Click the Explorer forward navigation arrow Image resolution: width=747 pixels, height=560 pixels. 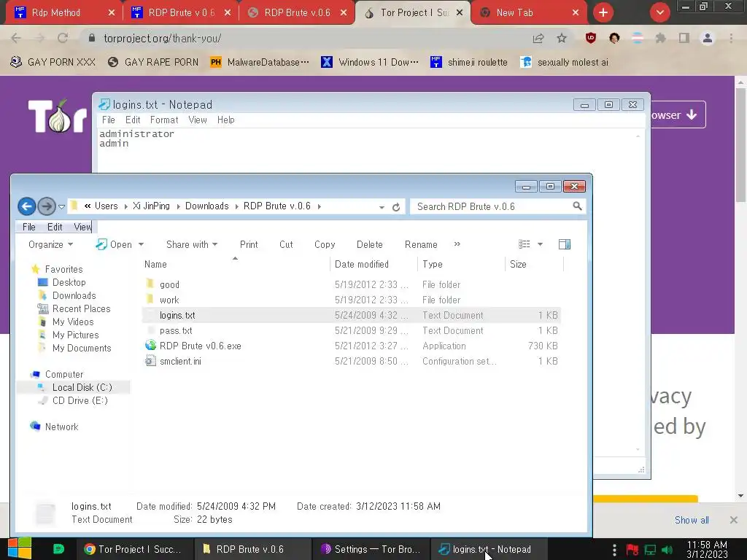tap(46, 206)
